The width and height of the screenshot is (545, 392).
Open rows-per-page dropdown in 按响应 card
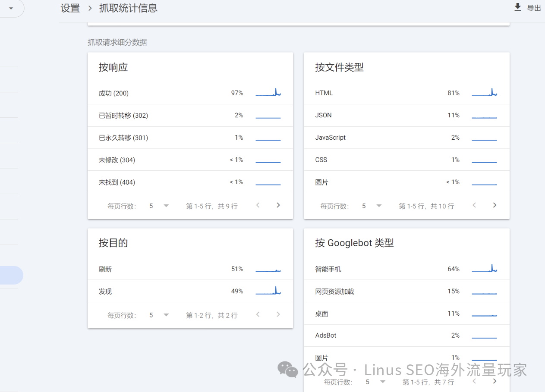click(x=159, y=206)
